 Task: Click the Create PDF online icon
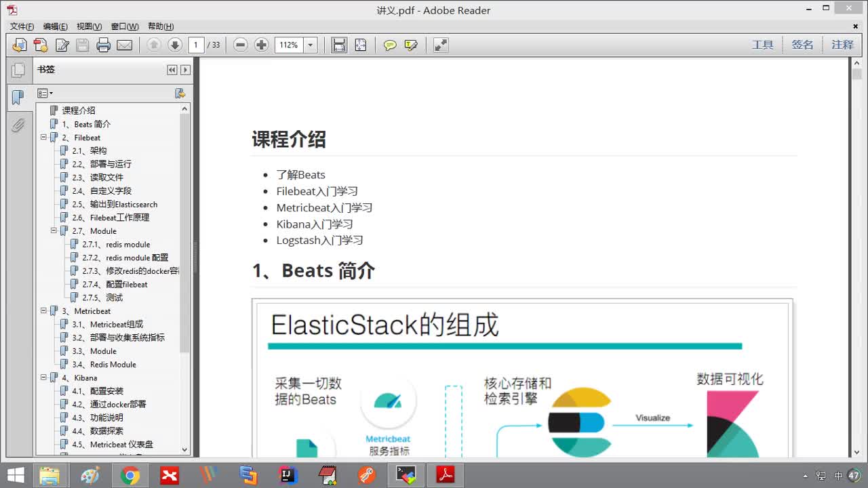tap(41, 45)
